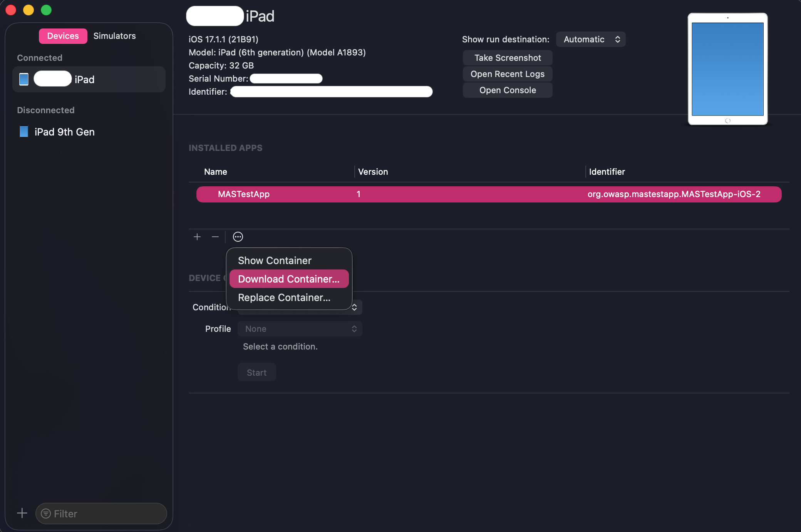
Task: Click the Open Recent Logs button
Action: [x=508, y=74]
